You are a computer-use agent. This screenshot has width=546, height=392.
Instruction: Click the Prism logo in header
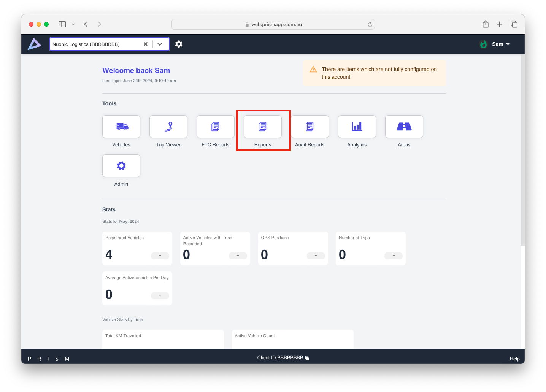[34, 44]
